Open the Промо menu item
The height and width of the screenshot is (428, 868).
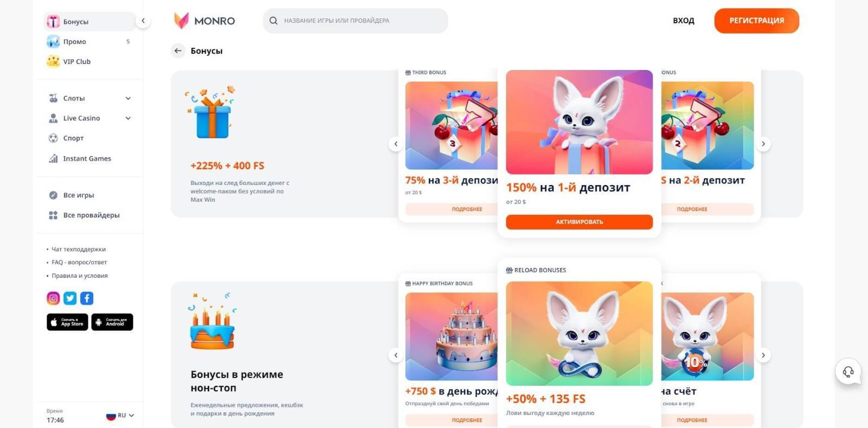tap(75, 42)
